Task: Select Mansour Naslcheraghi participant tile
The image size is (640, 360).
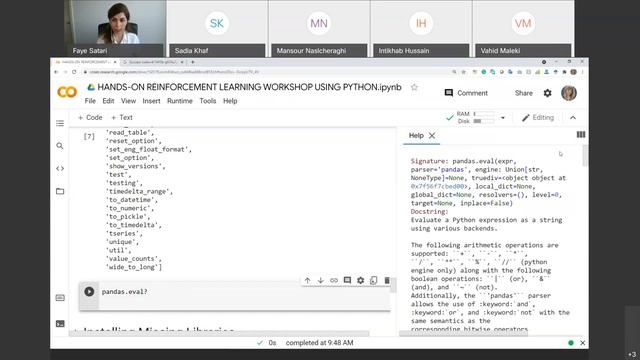Action: (319, 28)
